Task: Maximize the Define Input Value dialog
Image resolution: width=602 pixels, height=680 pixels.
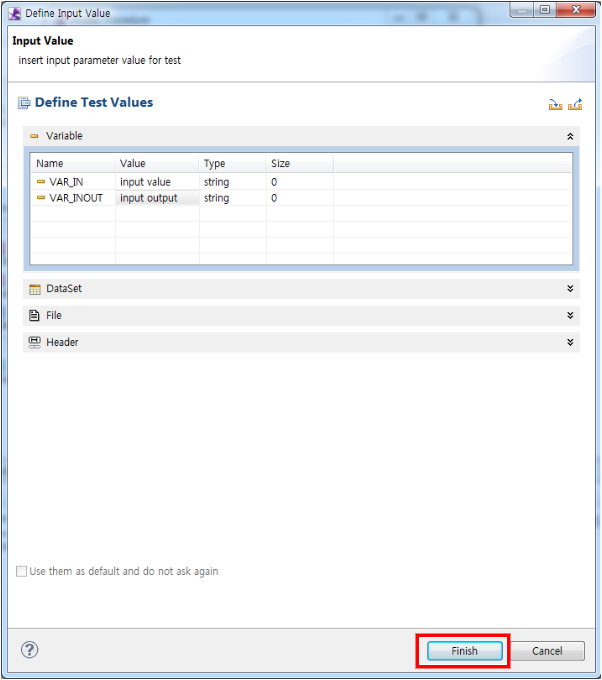Action: coord(545,10)
